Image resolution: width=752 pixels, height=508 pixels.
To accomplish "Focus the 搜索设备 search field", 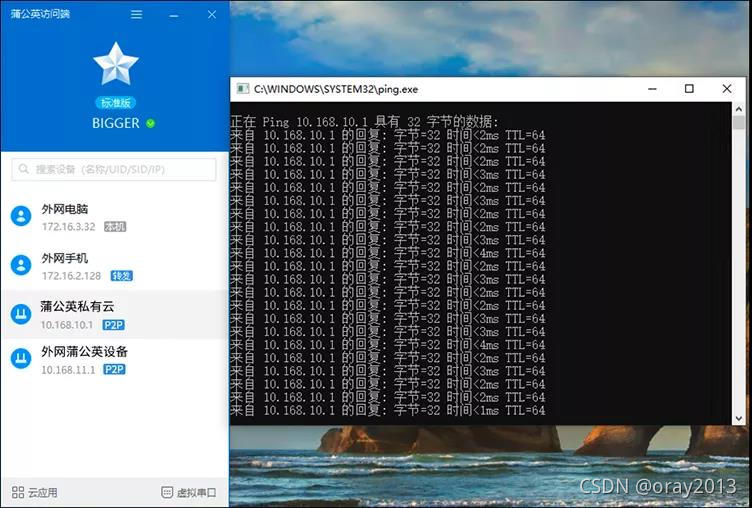I will tap(114, 169).
